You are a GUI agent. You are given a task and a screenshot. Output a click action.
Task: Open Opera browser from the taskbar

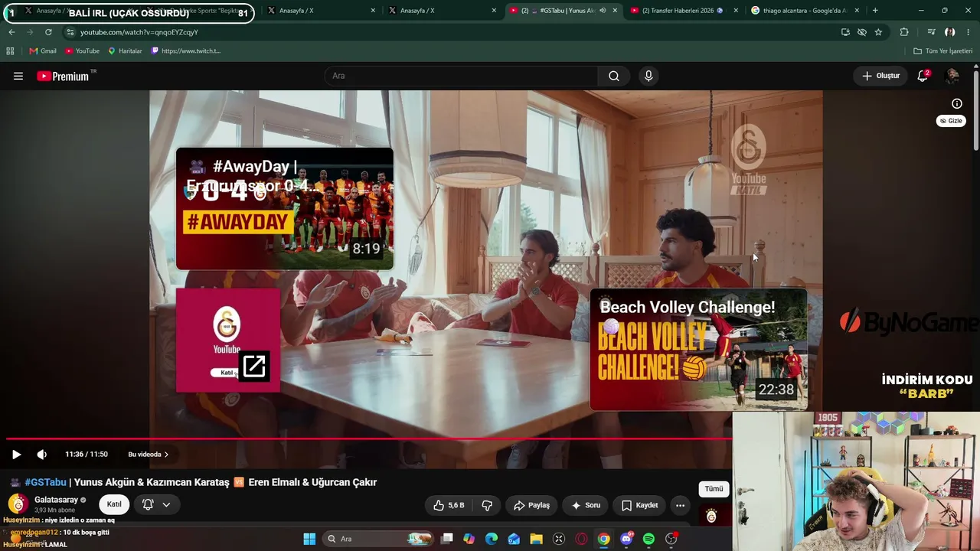click(581, 539)
